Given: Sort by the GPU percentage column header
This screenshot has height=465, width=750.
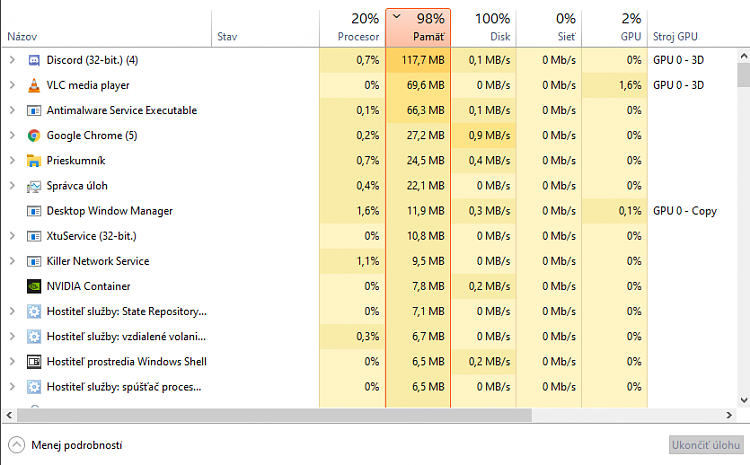Looking at the screenshot, I should click(615, 28).
